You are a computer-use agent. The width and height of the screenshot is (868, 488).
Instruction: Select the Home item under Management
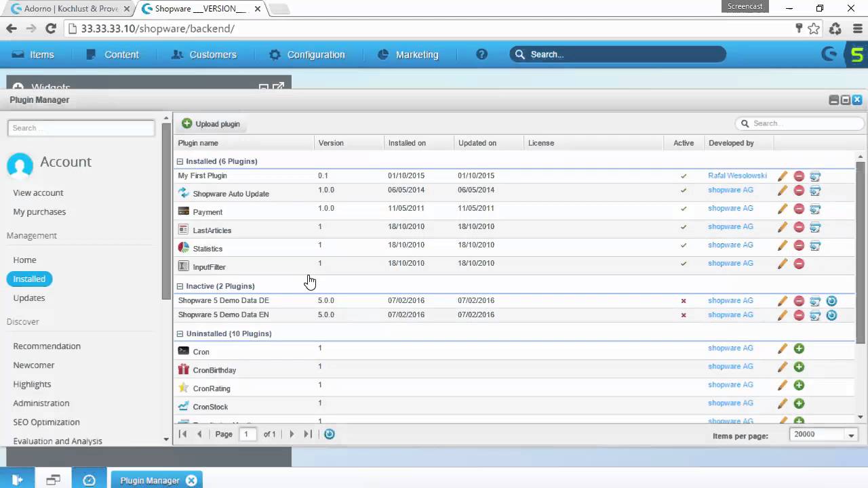tap(24, 260)
